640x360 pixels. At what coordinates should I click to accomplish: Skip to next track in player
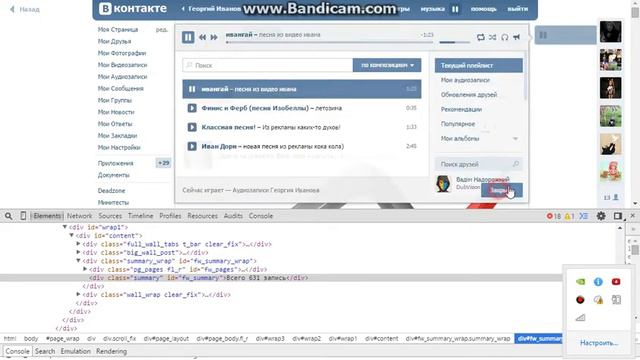[214, 37]
